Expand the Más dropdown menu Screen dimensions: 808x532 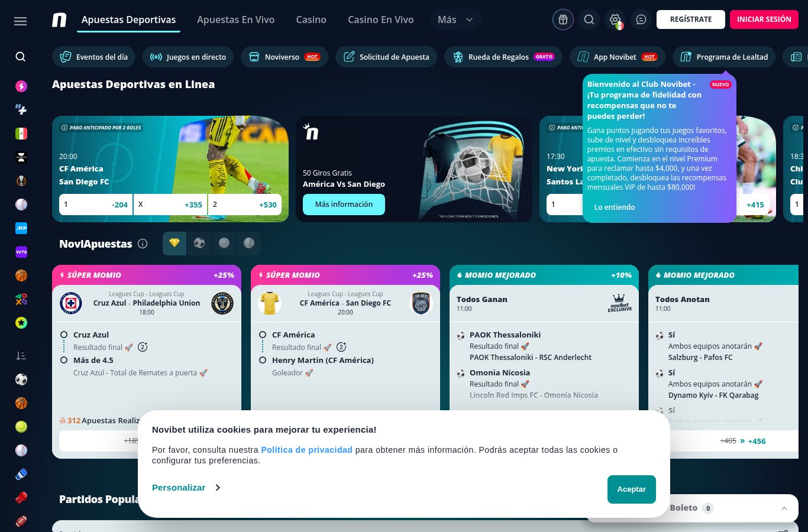point(455,20)
